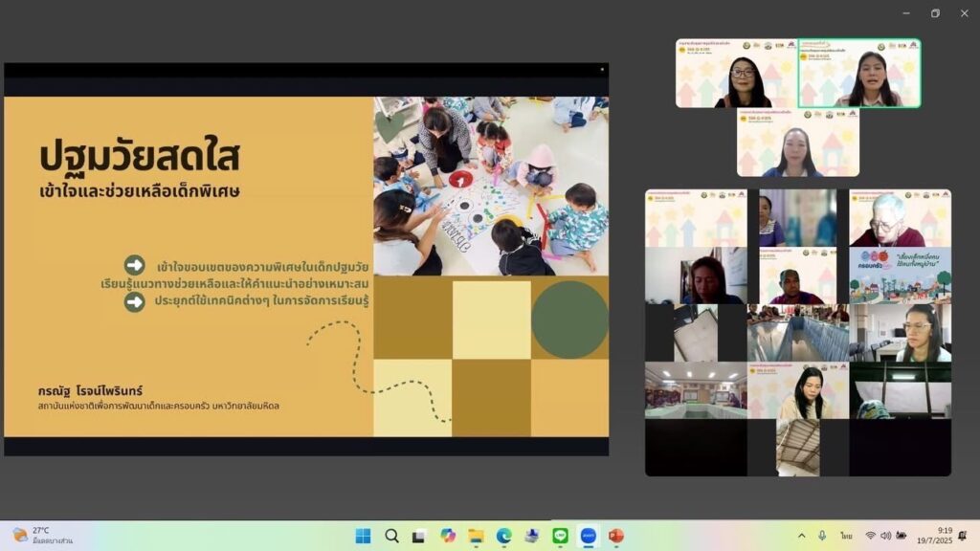
Task: Click the taskbar Search magnifier icon
Action: coord(391,536)
